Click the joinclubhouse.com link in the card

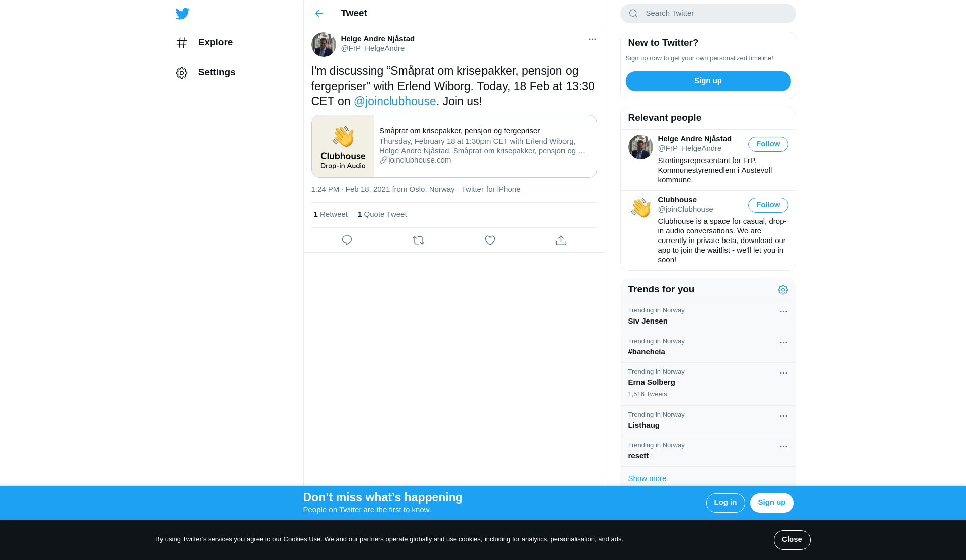tap(420, 160)
